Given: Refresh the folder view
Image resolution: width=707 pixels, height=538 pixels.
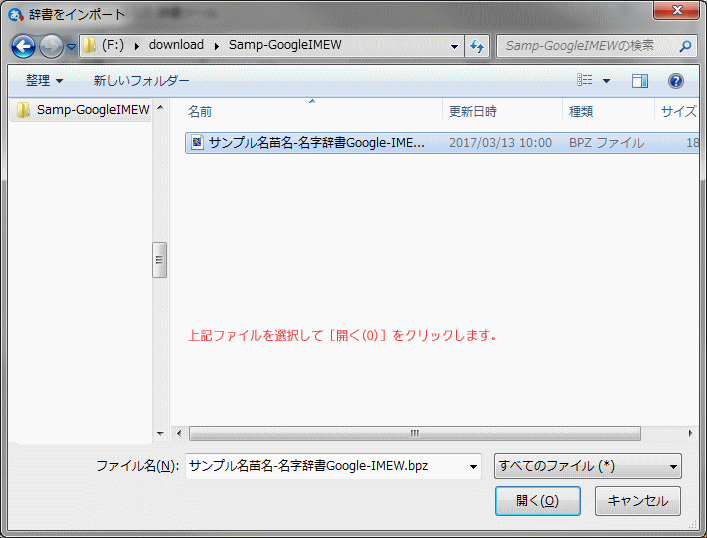Looking at the screenshot, I should point(477,46).
